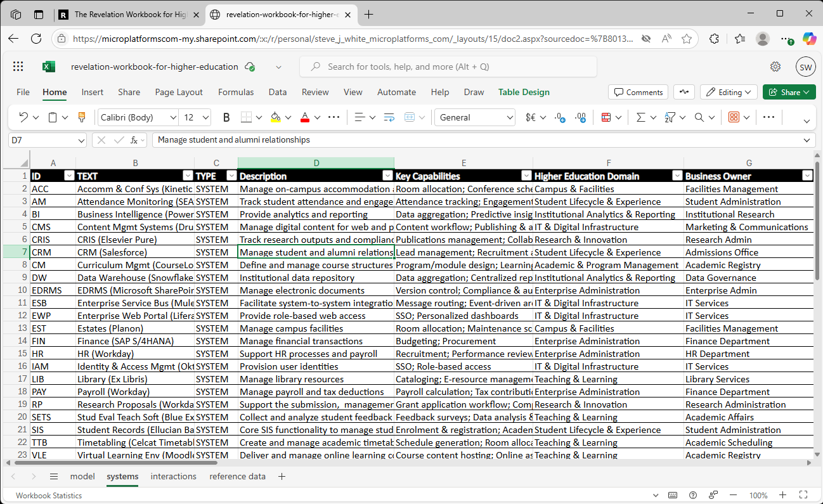Open Find with the magnifier icon
Image resolution: width=823 pixels, height=504 pixels.
(x=697, y=117)
